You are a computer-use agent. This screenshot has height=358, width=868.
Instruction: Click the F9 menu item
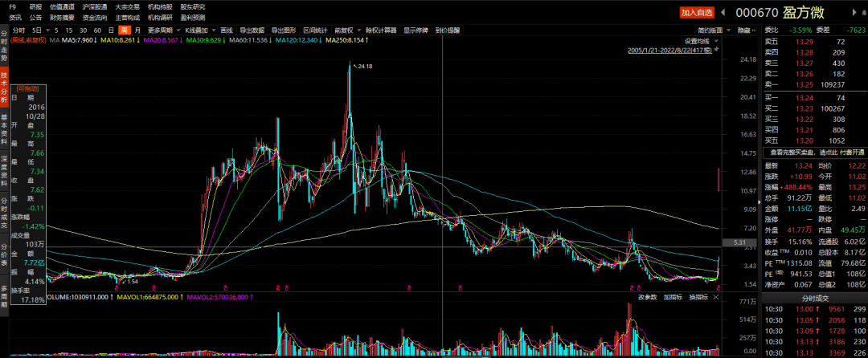[x=14, y=7]
